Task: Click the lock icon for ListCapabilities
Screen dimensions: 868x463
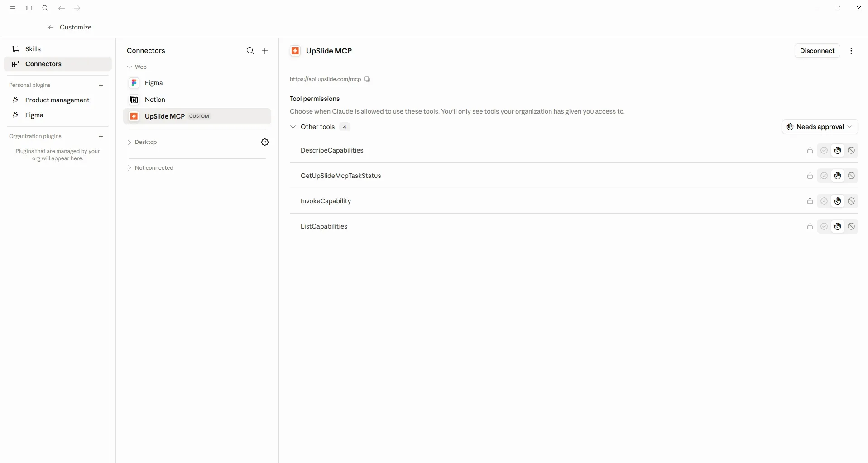Action: point(810,226)
